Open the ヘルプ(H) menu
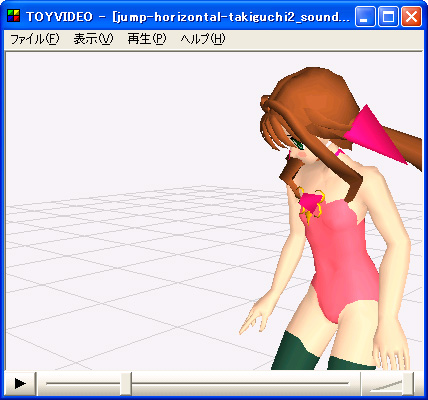Image resolution: width=428 pixels, height=400 pixels. pos(203,39)
